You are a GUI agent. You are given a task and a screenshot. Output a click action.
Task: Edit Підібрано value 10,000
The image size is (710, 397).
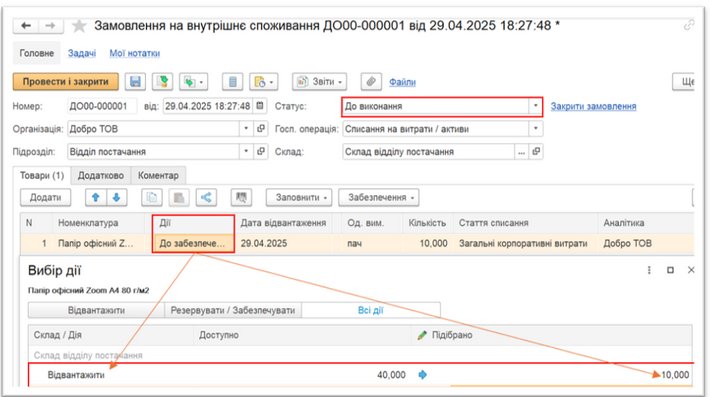tap(675, 375)
